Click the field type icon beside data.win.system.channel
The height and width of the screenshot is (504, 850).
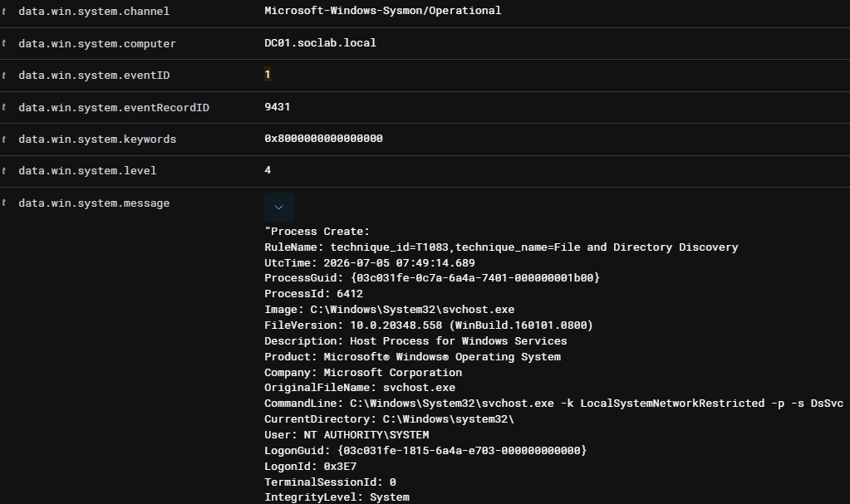click(x=4, y=12)
